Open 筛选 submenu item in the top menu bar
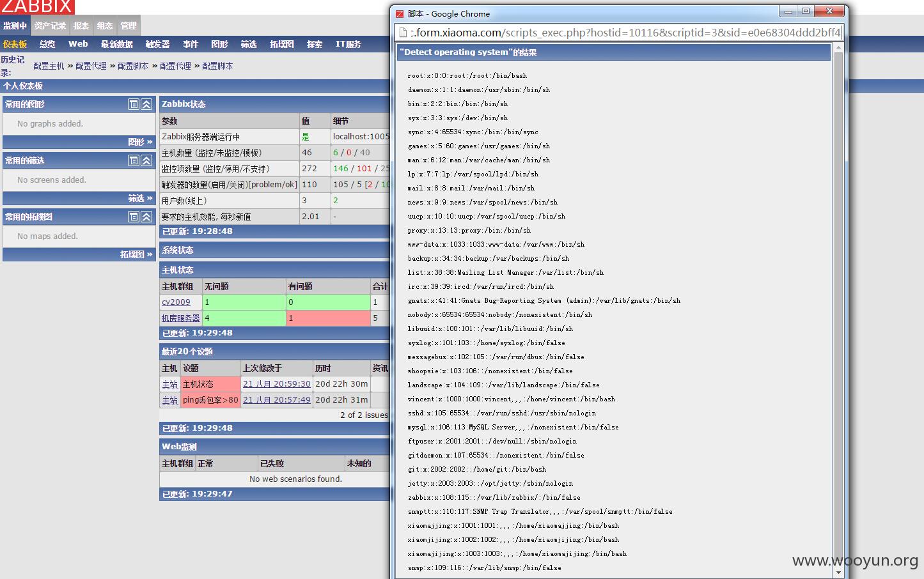This screenshot has height=579, width=924. 249,44
